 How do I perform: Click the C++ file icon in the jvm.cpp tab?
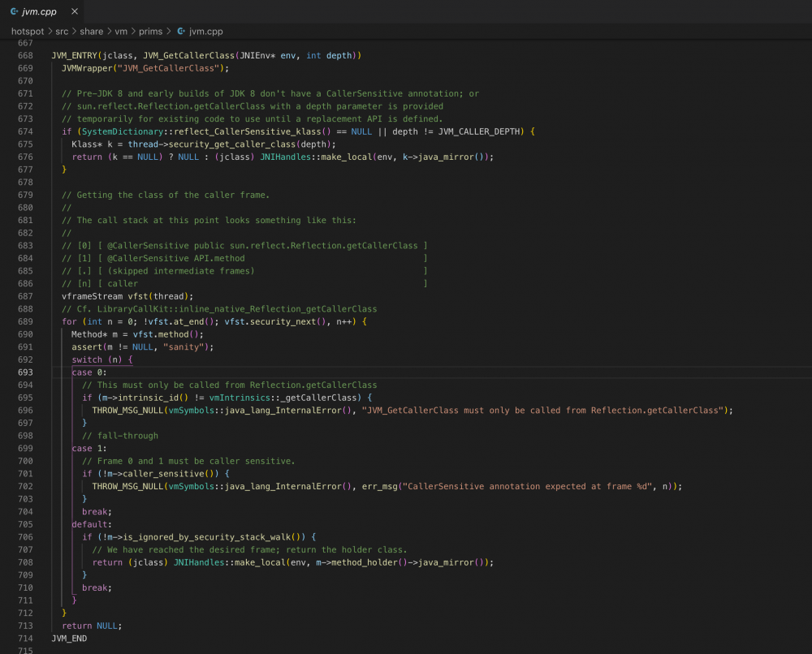coord(15,11)
